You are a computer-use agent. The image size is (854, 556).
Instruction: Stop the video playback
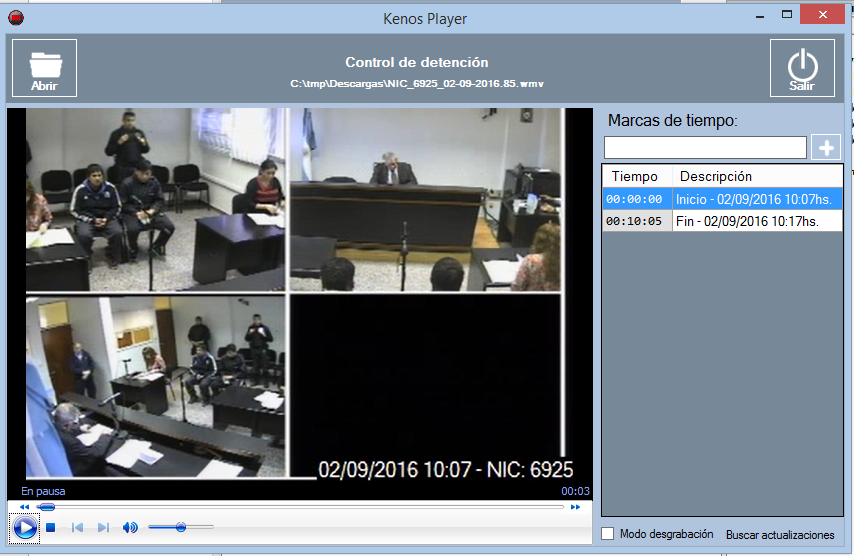tap(50, 528)
